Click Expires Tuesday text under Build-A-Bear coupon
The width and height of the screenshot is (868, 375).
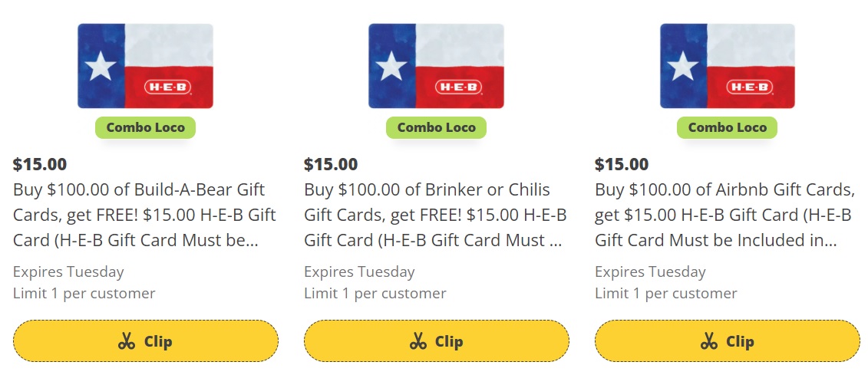pos(68,272)
